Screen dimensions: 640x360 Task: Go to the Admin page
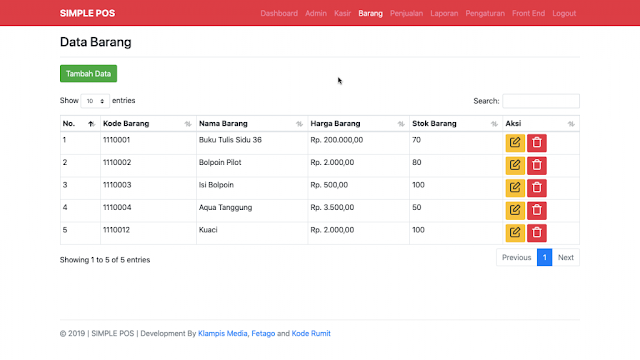[316, 13]
